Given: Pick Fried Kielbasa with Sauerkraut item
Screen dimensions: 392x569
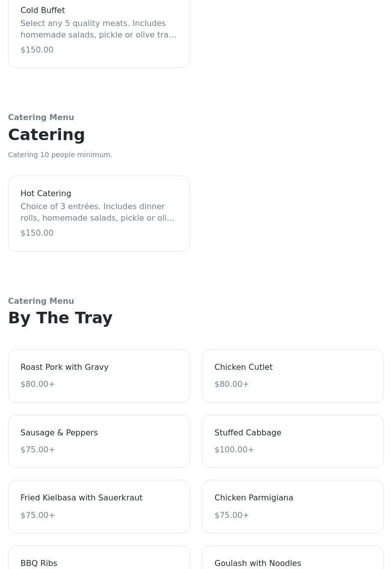Looking at the screenshot, I should click(x=81, y=497).
